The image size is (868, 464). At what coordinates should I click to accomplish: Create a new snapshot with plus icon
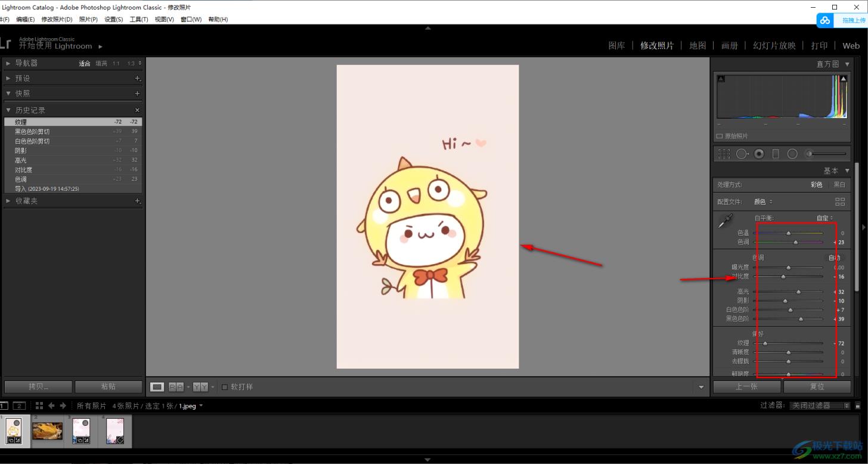coord(137,93)
